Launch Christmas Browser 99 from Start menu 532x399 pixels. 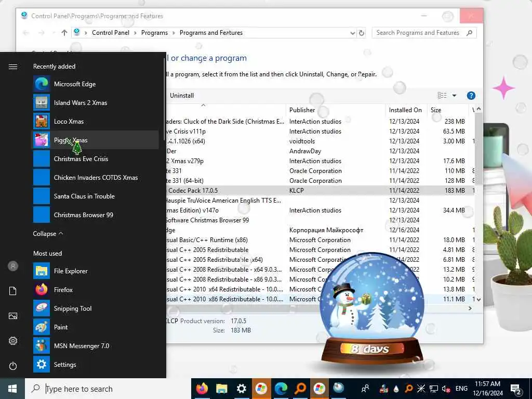pyautogui.click(x=96, y=215)
